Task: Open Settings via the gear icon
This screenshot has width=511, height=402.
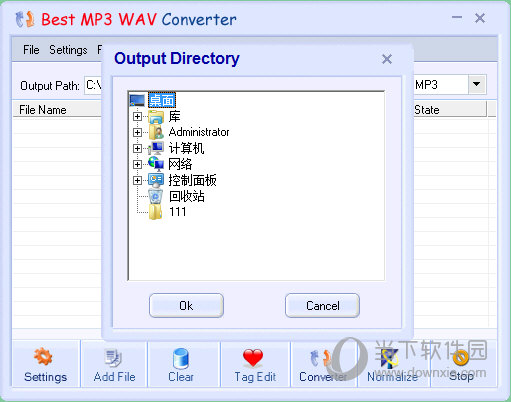Action: (x=43, y=356)
